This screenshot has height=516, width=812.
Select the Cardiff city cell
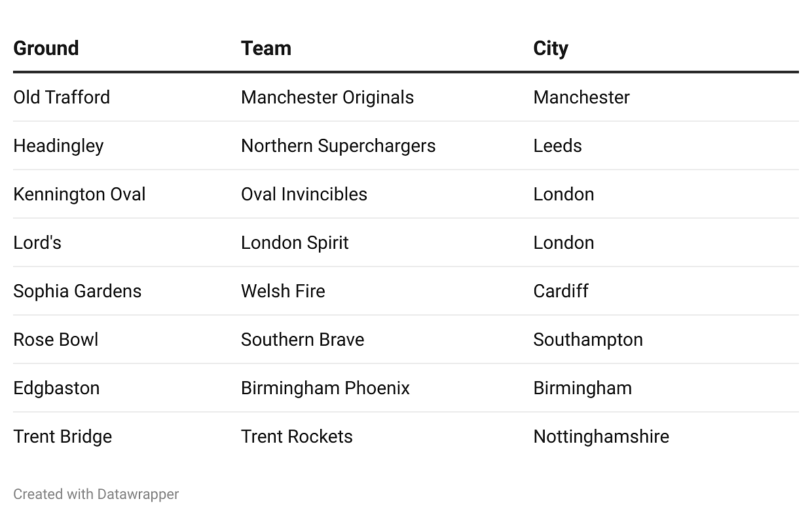click(561, 291)
